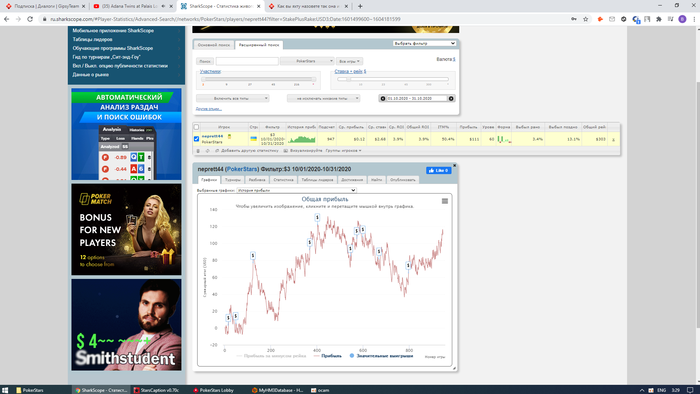Click the 'Поиск' search button
Image resolution: width=700 pixels, height=394 pixels.
[x=205, y=61]
